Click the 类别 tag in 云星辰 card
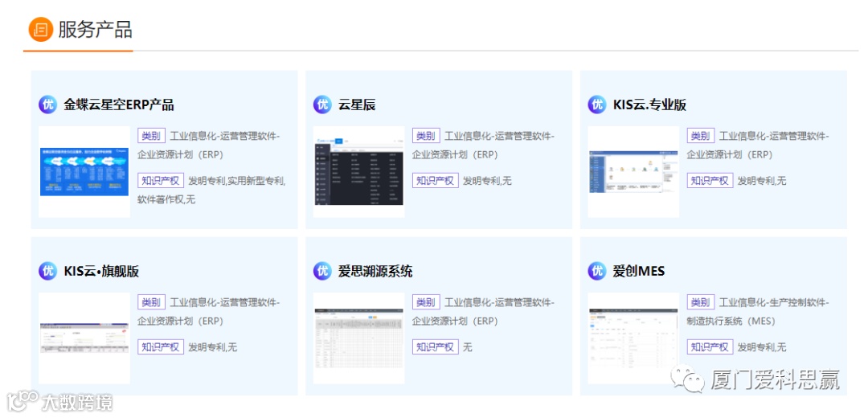The image size is (868, 418). click(426, 136)
